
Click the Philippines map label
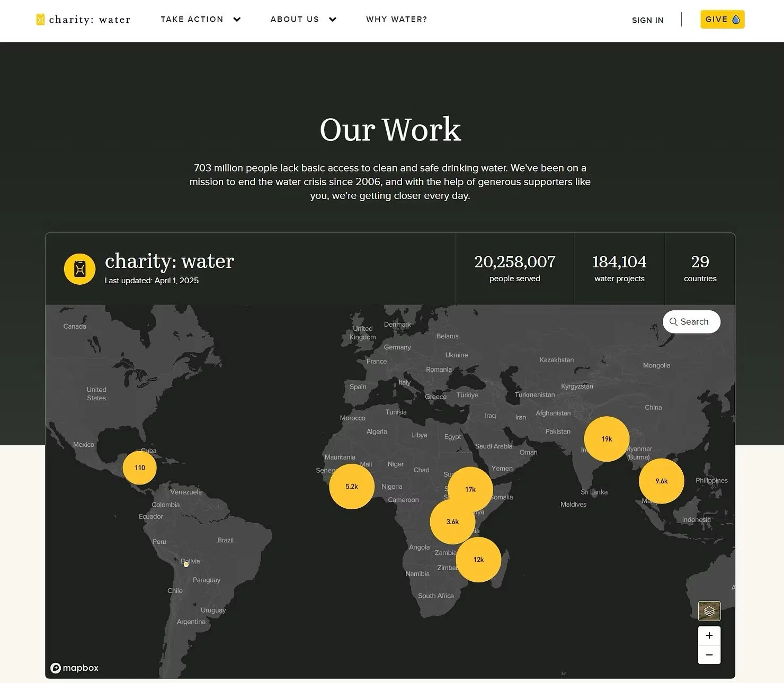coord(711,481)
